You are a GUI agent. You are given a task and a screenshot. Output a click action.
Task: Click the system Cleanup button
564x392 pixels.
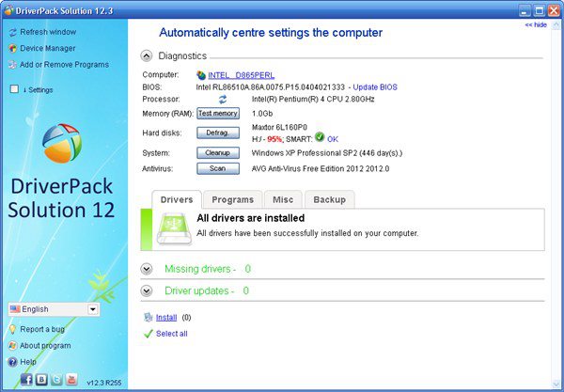(218, 153)
